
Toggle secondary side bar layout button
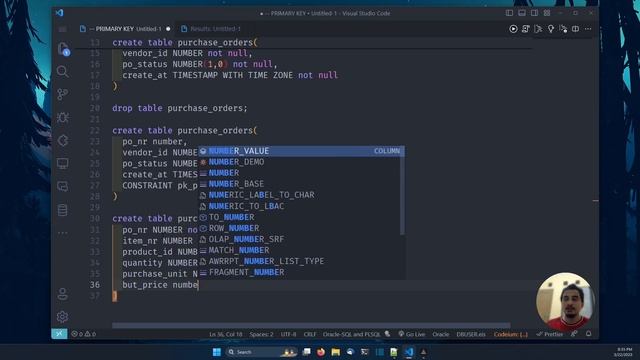click(x=534, y=13)
